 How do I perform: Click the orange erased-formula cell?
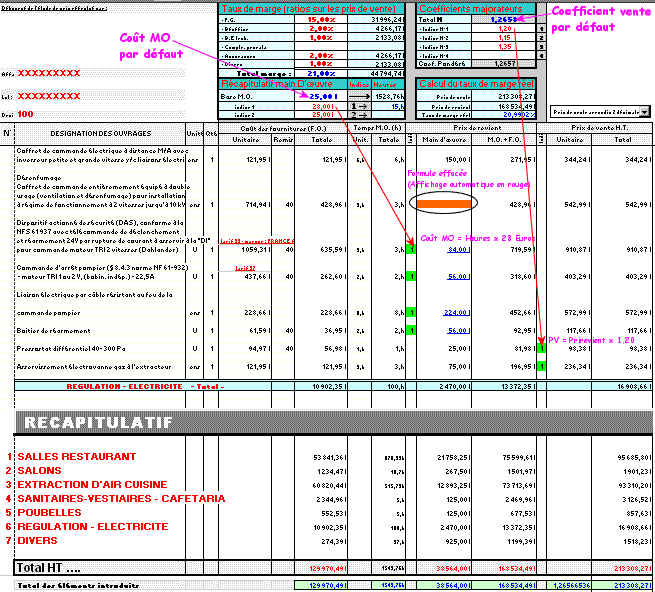(443, 203)
